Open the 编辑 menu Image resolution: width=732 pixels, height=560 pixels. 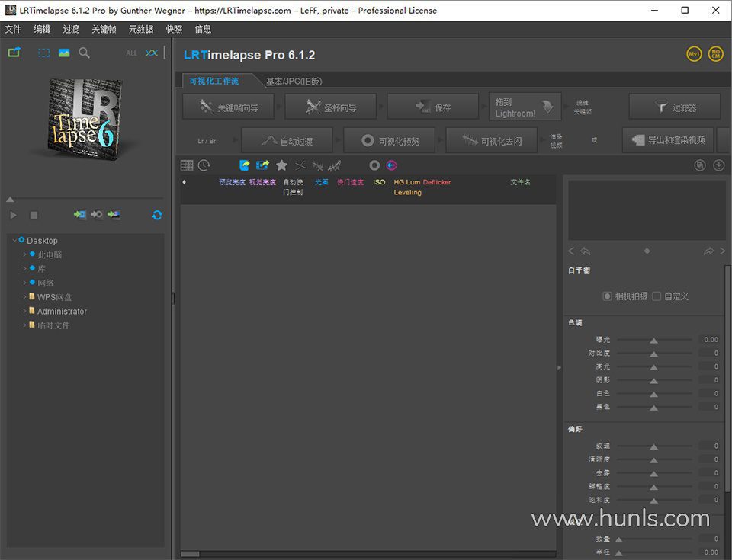[x=42, y=29]
